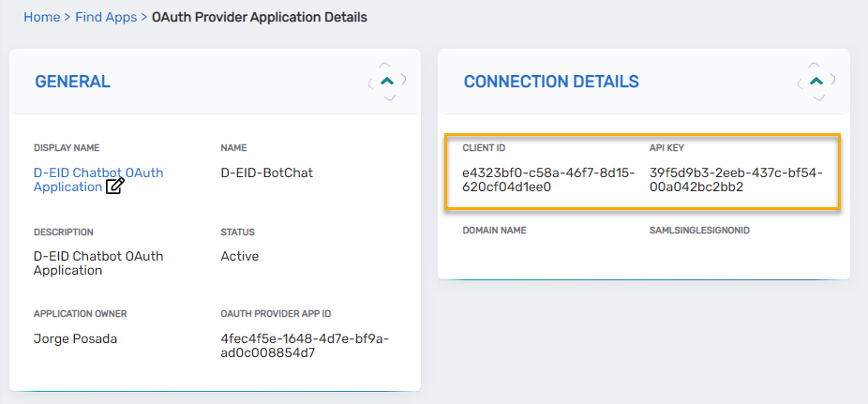
Task: Click application owner Jorge Posada
Action: pyautogui.click(x=75, y=339)
